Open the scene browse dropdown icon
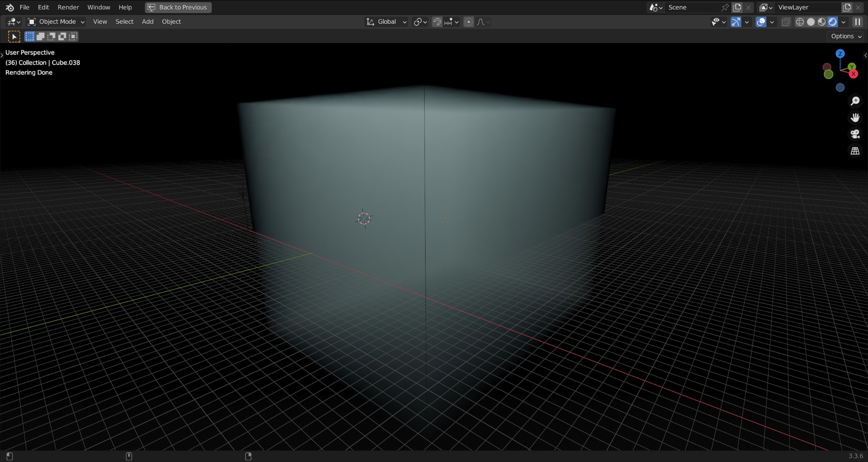Image resolution: width=868 pixels, height=462 pixels. pyautogui.click(x=656, y=7)
